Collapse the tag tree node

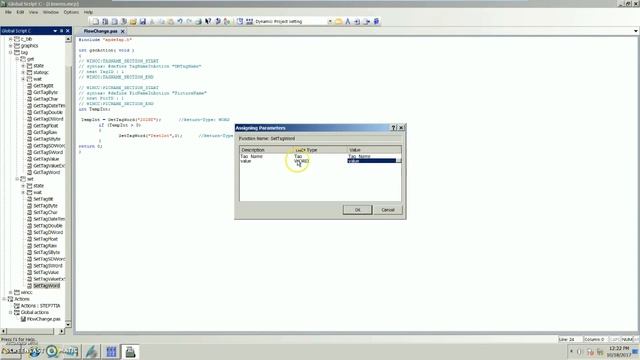click(x=11, y=52)
